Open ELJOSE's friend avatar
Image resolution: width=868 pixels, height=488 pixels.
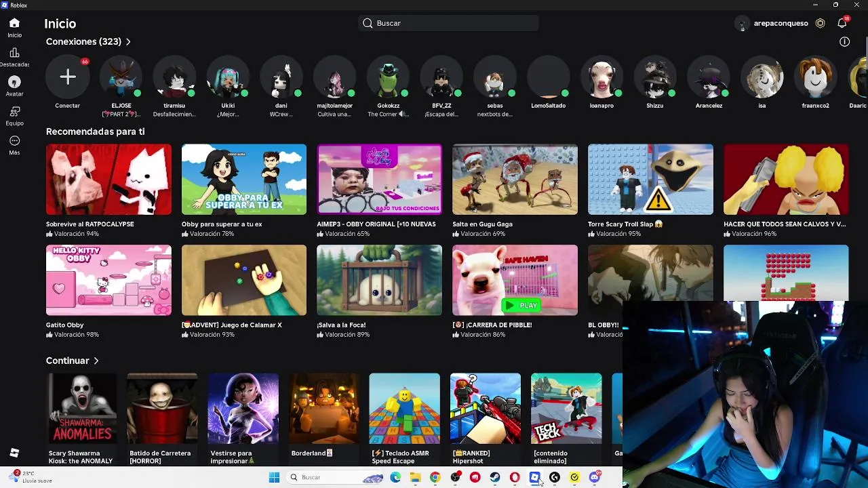(121, 77)
